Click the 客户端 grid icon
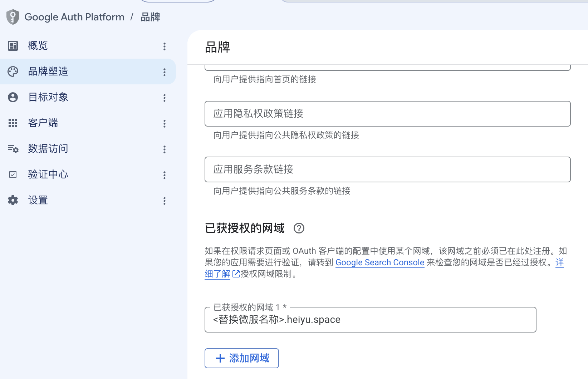 click(13, 123)
